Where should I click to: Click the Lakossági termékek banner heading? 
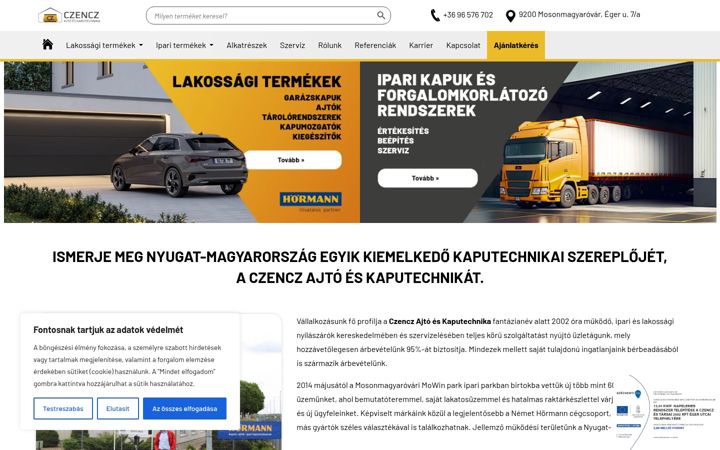pos(257,81)
